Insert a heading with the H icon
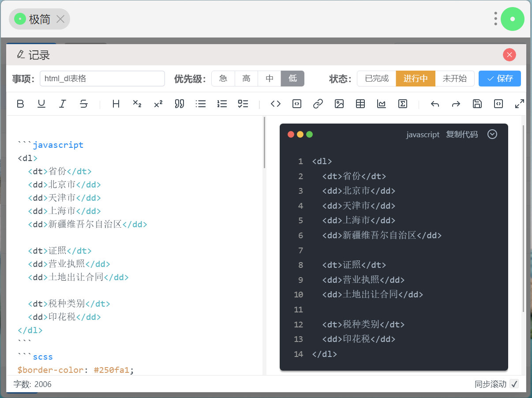The image size is (532, 398). [x=116, y=104]
